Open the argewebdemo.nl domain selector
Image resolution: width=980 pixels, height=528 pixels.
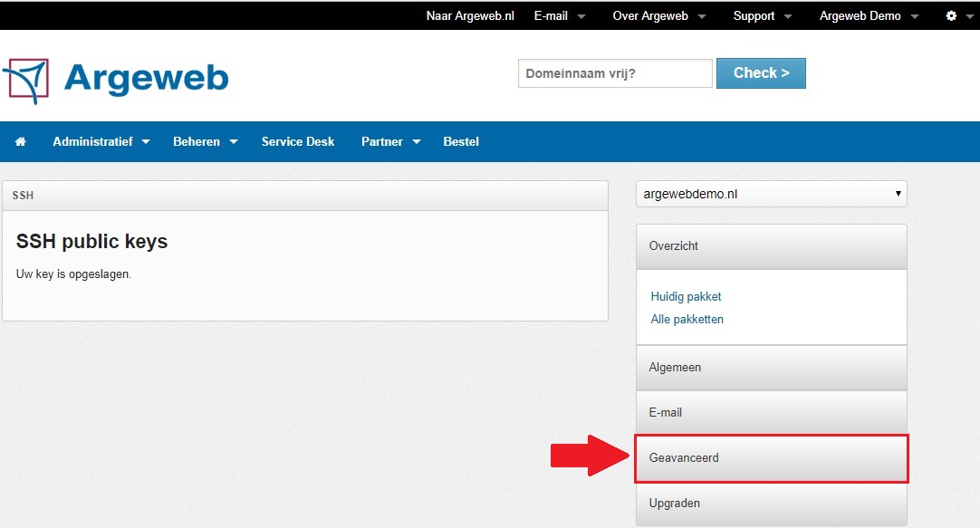[772, 194]
